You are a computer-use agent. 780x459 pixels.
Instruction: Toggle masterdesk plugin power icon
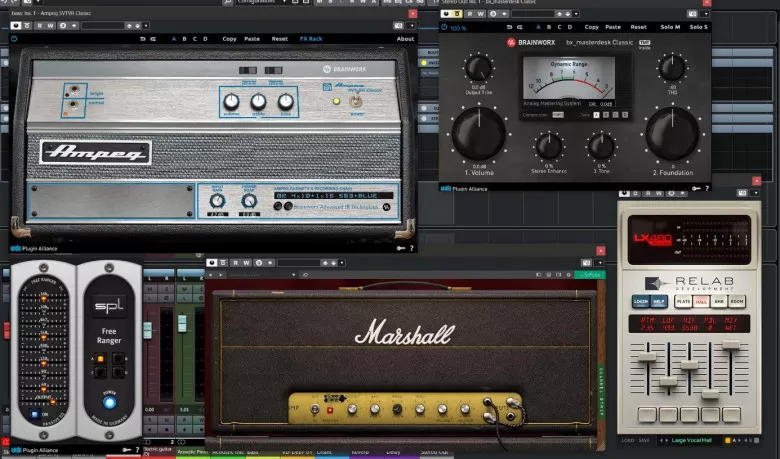[x=444, y=27]
